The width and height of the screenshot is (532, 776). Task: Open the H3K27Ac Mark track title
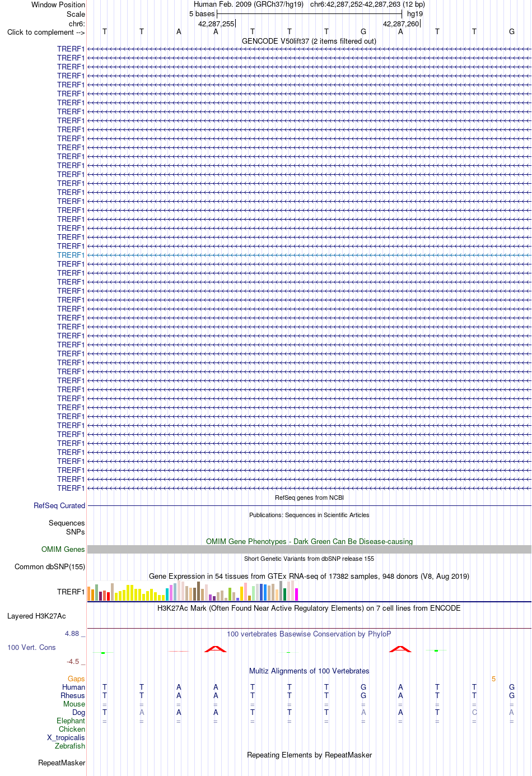309,608
